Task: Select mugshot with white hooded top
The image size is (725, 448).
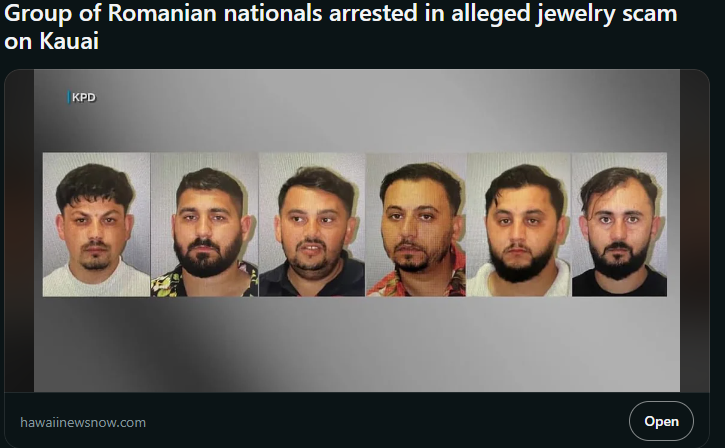Action: [519, 224]
